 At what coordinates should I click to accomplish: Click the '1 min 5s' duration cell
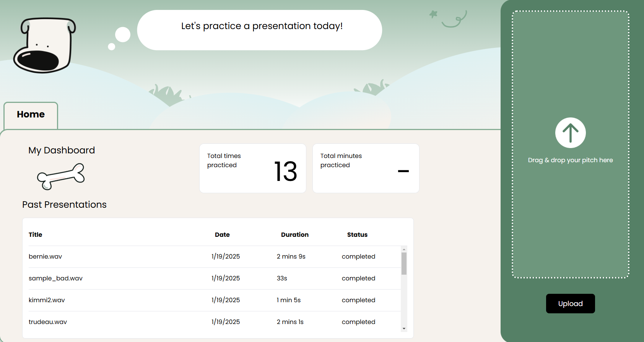click(x=289, y=300)
